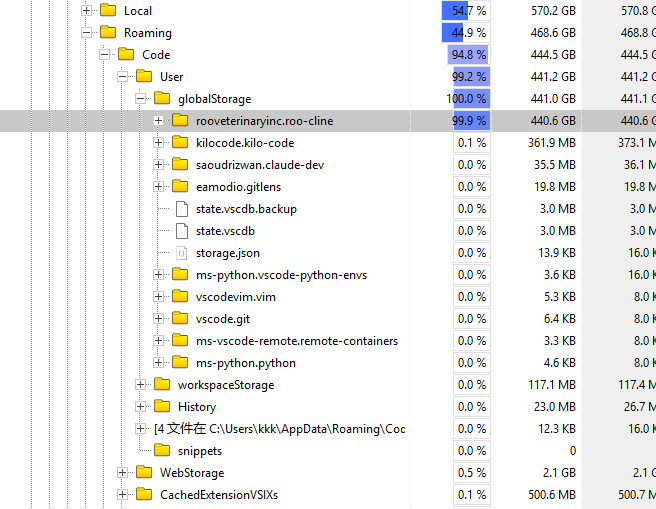This screenshot has width=656, height=509.
Task: Expand the eamodio.gitlens folder
Action: pyautogui.click(x=158, y=187)
